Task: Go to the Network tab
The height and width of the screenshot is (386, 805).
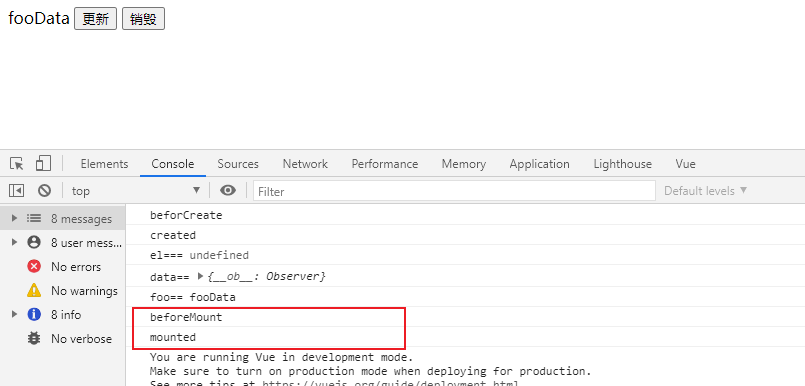Action: (305, 164)
